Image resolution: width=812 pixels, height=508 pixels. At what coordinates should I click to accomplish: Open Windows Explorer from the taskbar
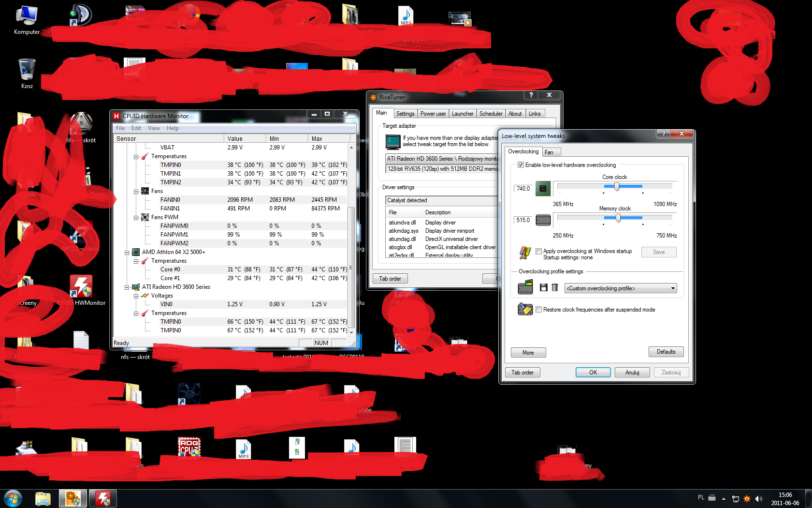pyautogui.click(x=43, y=498)
